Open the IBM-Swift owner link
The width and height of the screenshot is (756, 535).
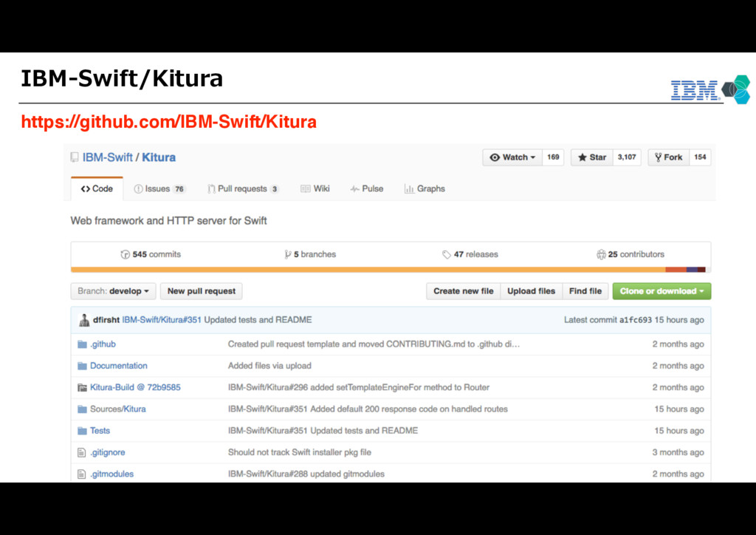(x=107, y=157)
